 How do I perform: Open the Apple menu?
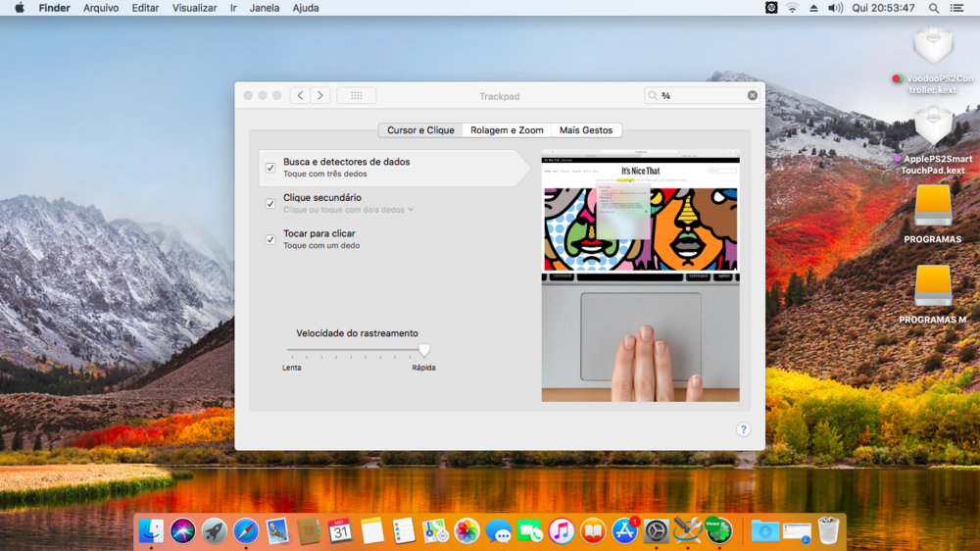point(19,8)
